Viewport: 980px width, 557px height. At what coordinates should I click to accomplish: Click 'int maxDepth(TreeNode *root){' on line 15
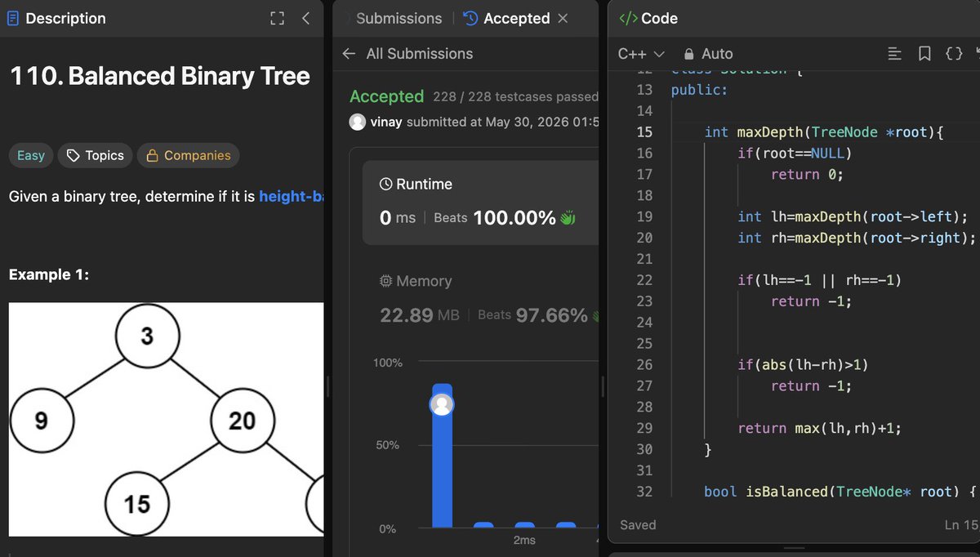(x=824, y=131)
